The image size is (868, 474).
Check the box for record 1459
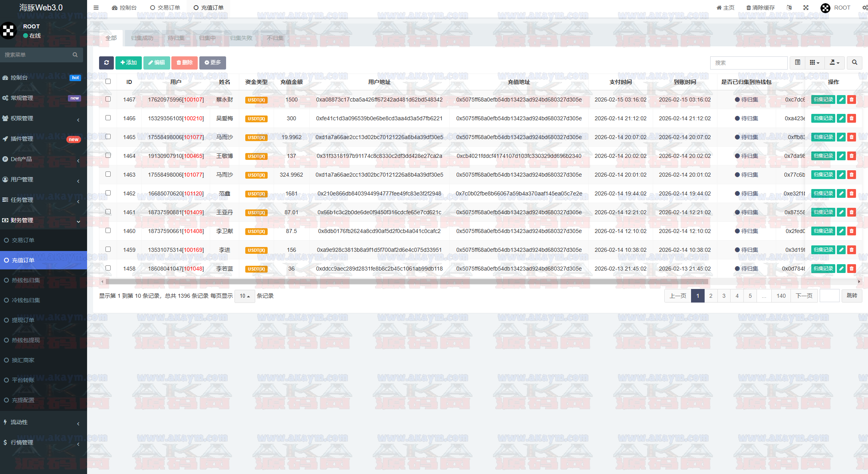(x=108, y=249)
